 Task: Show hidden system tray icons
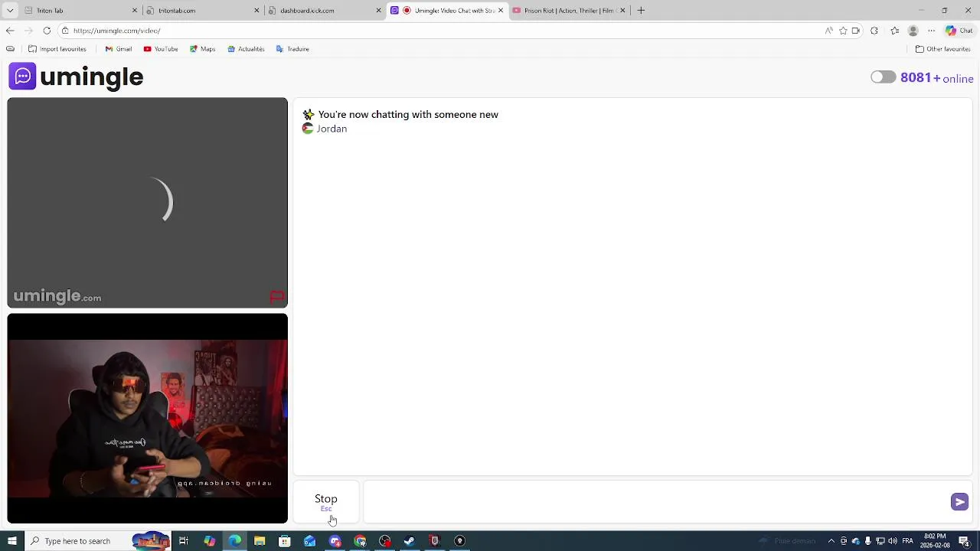click(x=831, y=541)
